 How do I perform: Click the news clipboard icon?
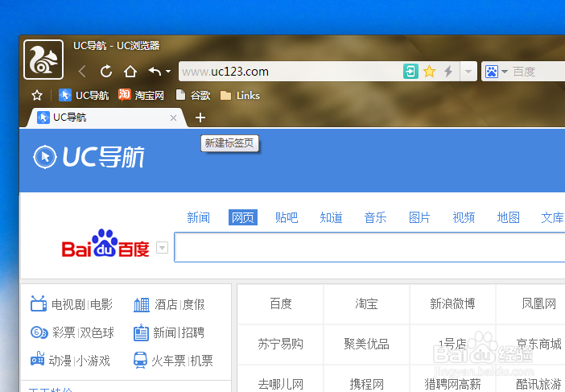[141, 332]
